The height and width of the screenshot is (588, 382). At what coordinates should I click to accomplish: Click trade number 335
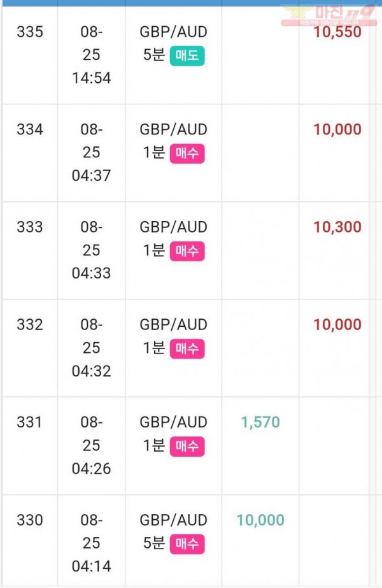tap(30, 32)
